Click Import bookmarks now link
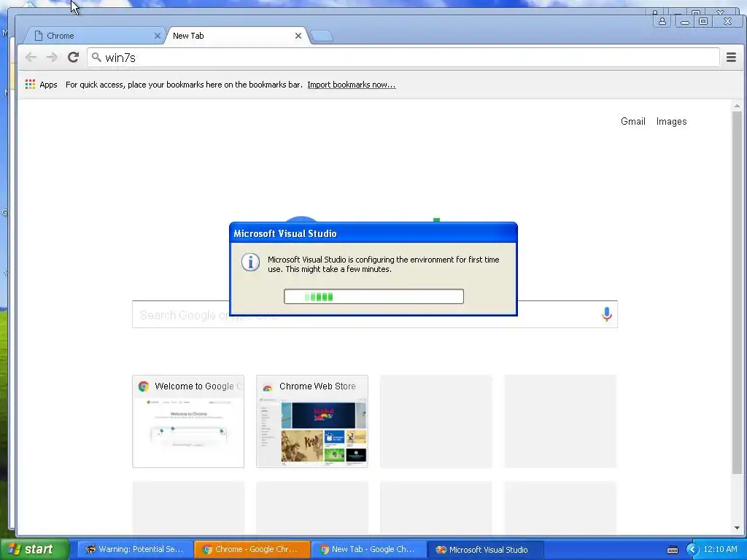This screenshot has width=747, height=560. point(351,85)
